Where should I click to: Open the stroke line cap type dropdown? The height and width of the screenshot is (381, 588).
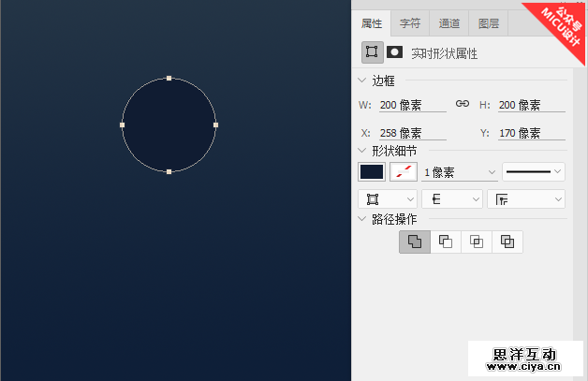451,198
